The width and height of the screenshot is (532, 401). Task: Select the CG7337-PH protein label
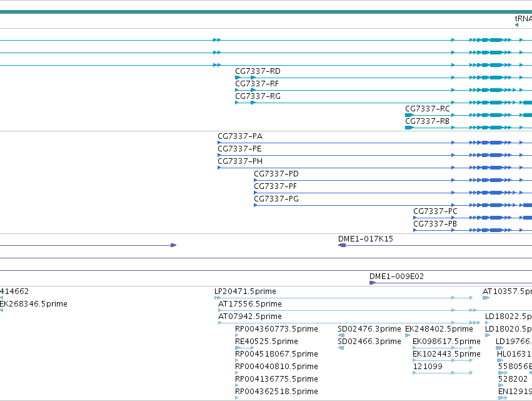pos(240,161)
